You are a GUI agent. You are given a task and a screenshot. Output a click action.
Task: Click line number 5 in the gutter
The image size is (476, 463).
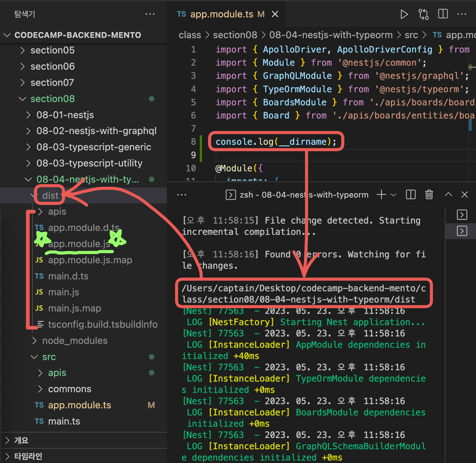(193, 102)
